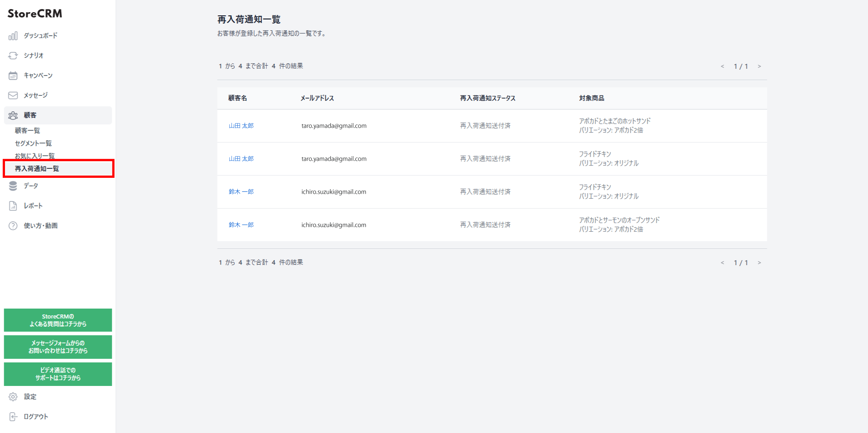Click the 使い方・動画 question mark icon
The image size is (868, 433).
click(13, 226)
